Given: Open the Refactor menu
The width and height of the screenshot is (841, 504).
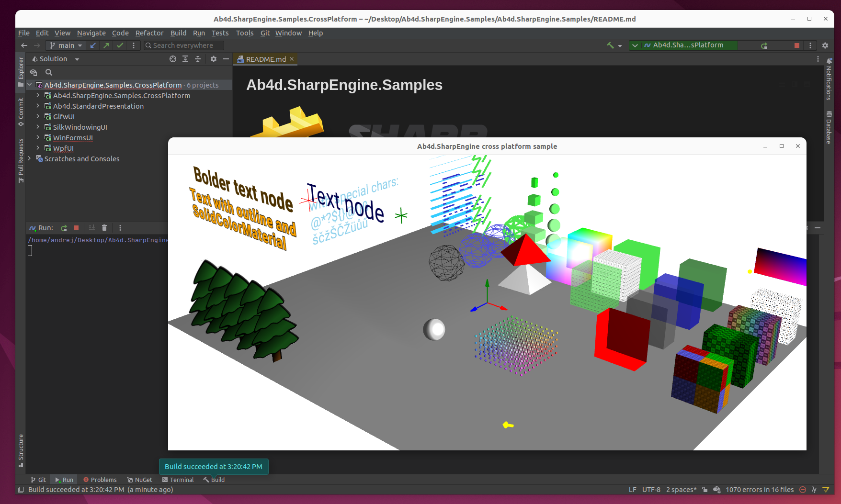Looking at the screenshot, I should [x=149, y=33].
